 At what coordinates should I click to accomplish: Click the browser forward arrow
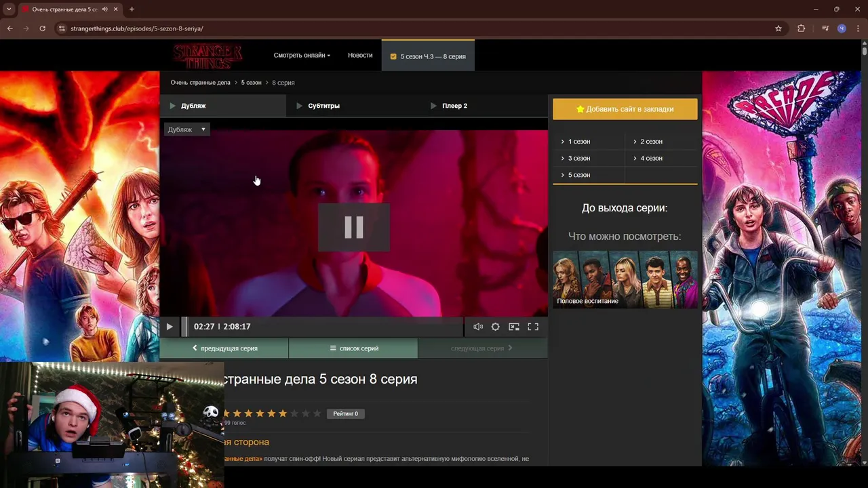coord(26,28)
